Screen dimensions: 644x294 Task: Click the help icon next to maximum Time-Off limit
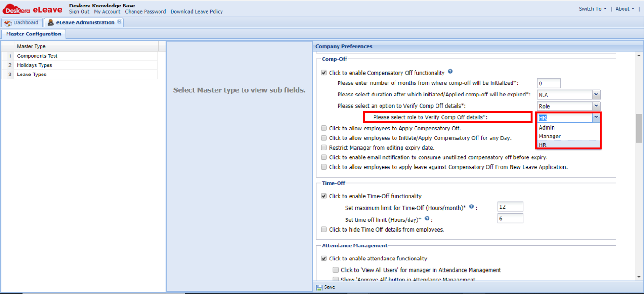pos(471,206)
